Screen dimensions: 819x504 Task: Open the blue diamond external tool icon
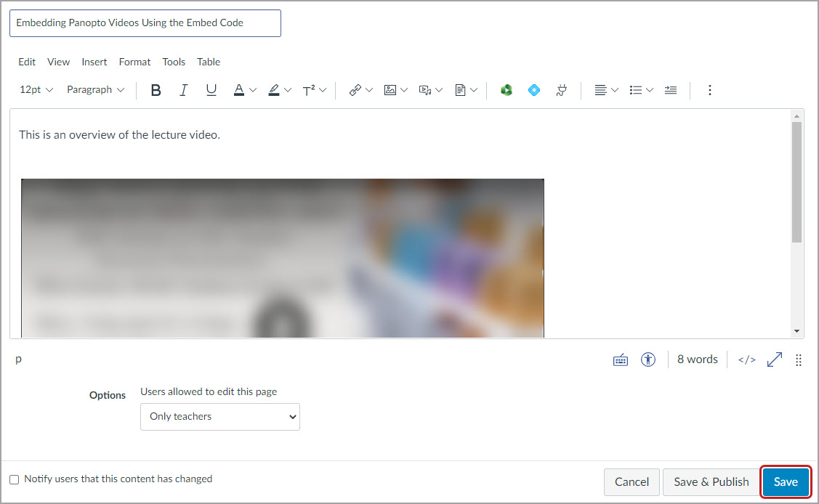[x=534, y=90]
